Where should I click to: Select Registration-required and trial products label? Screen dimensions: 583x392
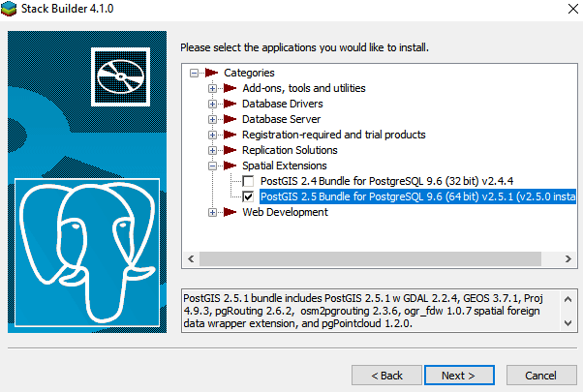(334, 135)
